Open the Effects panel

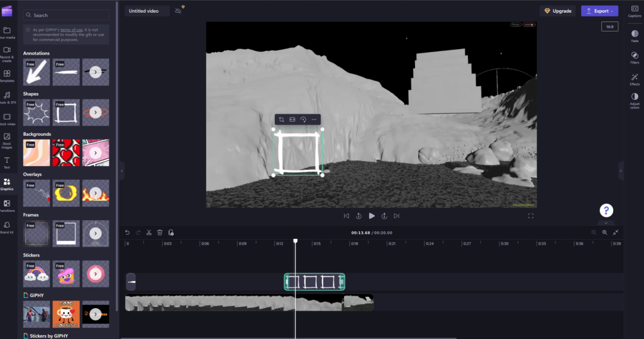[x=635, y=79]
